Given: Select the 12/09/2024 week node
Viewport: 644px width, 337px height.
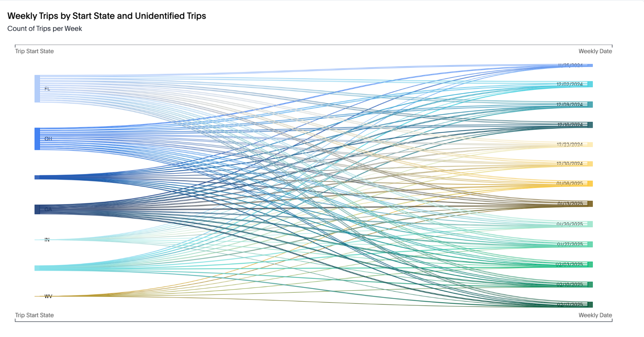Looking at the screenshot, I should (x=590, y=104).
